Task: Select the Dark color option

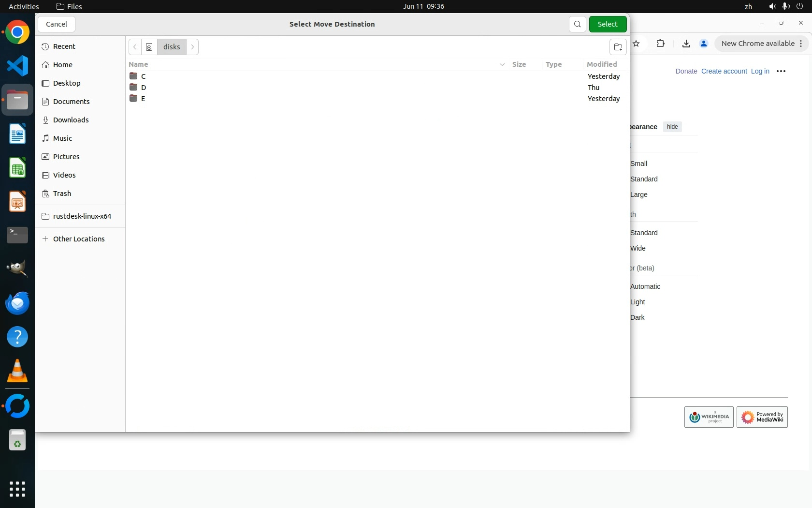Action: tap(637, 317)
